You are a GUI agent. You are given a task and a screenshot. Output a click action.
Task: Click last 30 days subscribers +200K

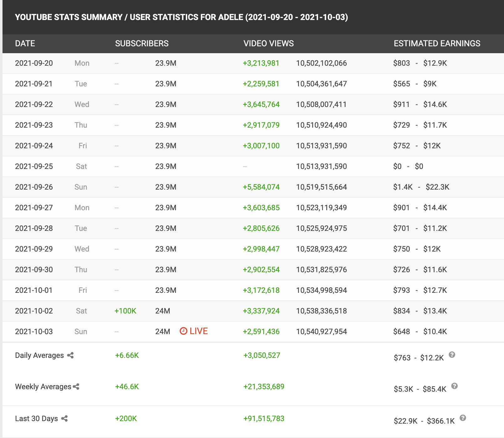pyautogui.click(x=126, y=419)
